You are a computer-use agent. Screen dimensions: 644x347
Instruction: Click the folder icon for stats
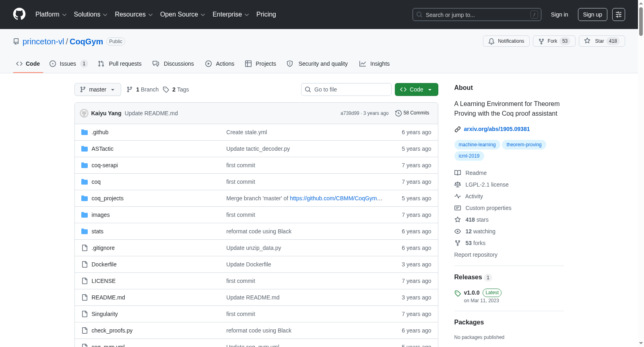tap(85, 231)
